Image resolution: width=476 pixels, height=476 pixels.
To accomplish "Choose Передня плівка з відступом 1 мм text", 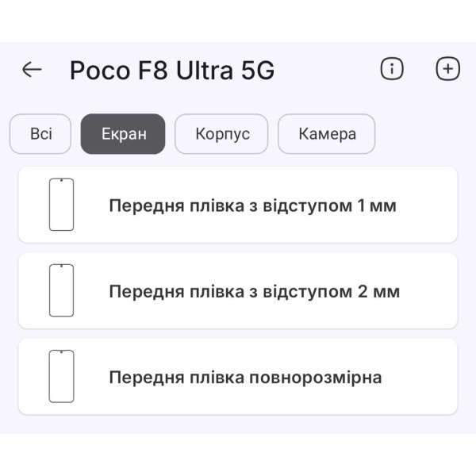I will coord(252,206).
